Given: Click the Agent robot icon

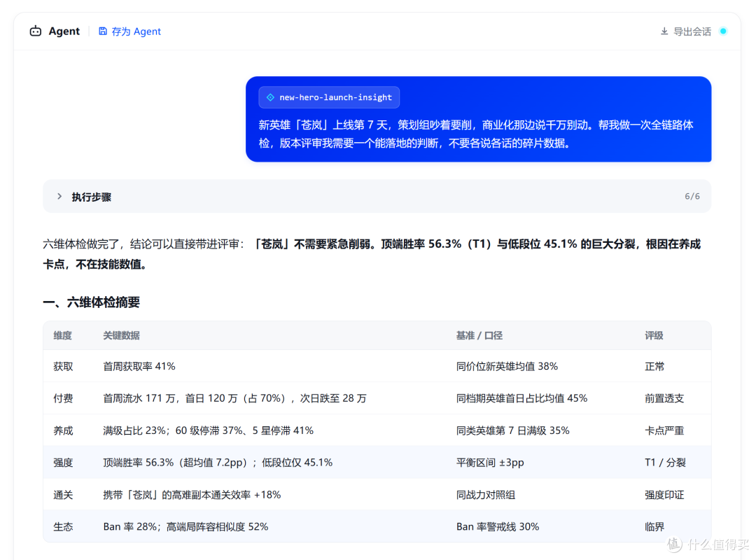Looking at the screenshot, I should [x=36, y=31].
